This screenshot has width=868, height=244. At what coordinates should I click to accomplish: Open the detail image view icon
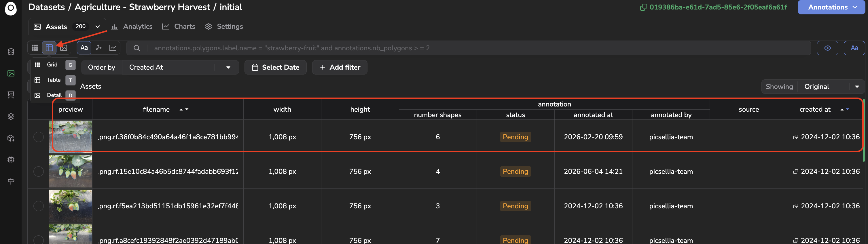[x=64, y=48]
